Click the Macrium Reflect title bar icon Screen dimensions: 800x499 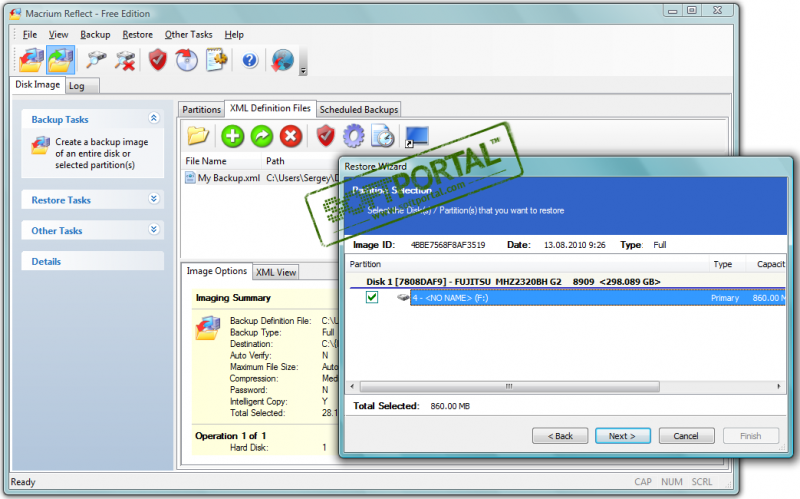pyautogui.click(x=16, y=14)
